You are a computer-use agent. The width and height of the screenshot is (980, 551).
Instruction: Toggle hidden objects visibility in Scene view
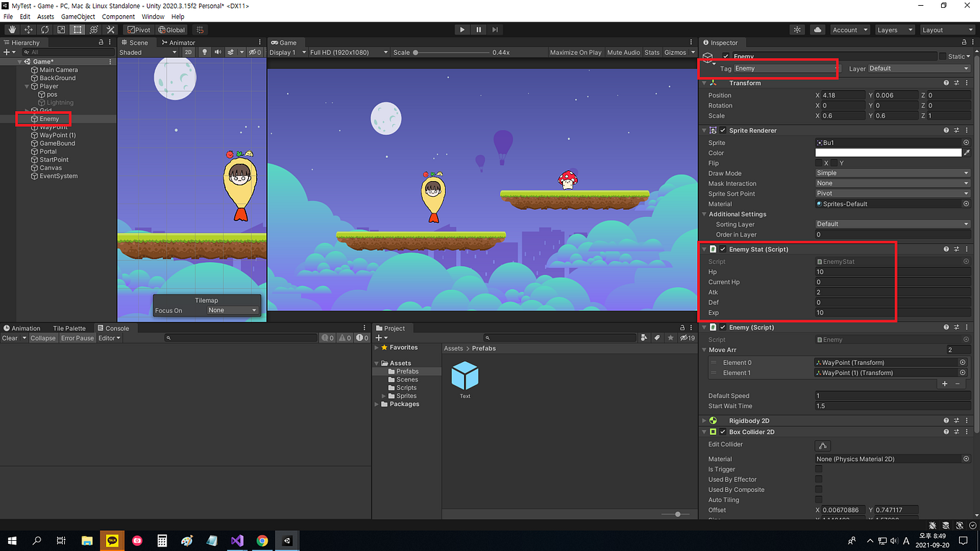tap(255, 52)
